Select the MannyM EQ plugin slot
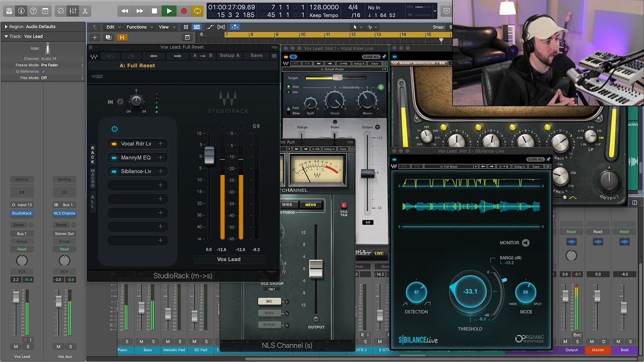This screenshot has width=644, height=362. coord(137,157)
